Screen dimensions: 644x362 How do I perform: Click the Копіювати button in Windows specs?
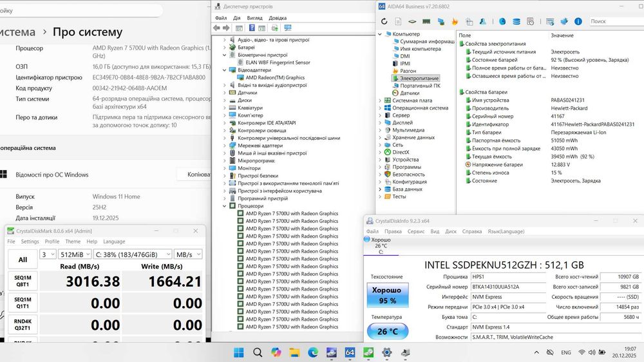(x=194, y=175)
